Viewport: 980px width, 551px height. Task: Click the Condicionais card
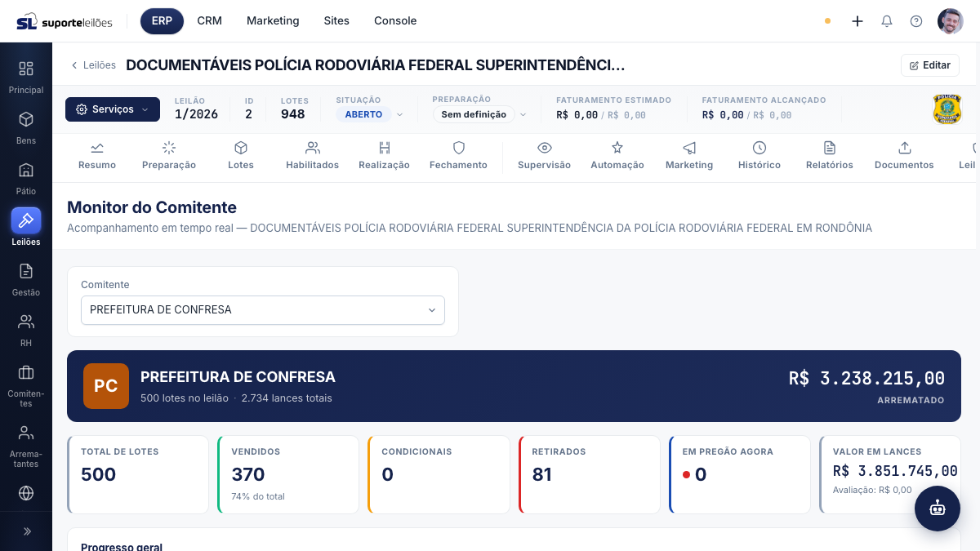click(439, 474)
